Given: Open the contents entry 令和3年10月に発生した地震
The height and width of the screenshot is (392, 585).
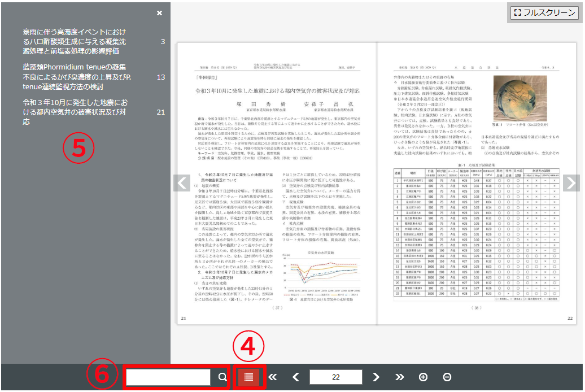Looking at the screenshot, I should point(75,112).
